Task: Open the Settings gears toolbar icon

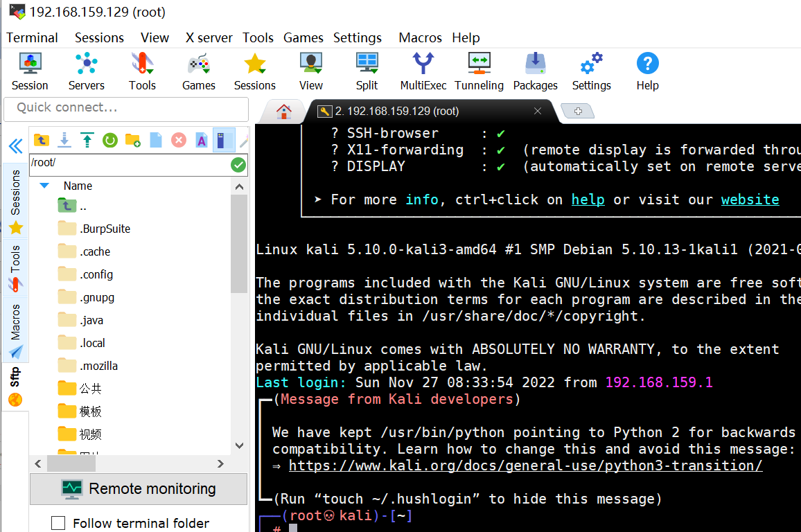Action: coord(592,71)
